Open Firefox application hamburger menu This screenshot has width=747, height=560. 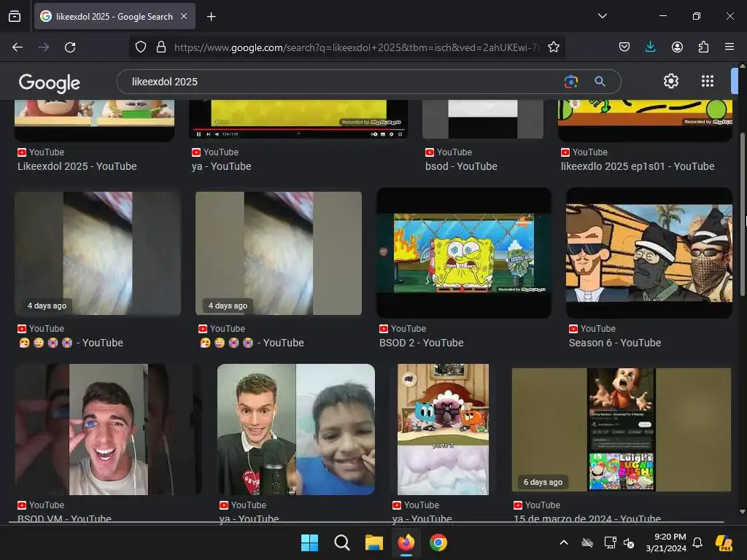729,47
